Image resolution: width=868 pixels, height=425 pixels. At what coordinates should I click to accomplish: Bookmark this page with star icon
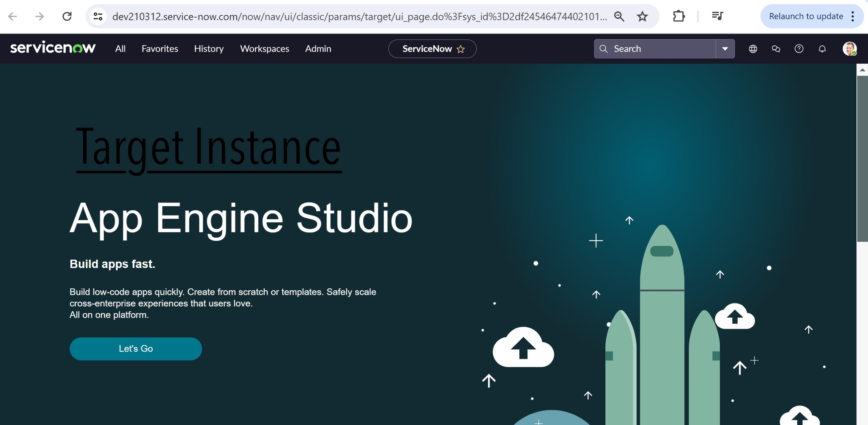[642, 16]
